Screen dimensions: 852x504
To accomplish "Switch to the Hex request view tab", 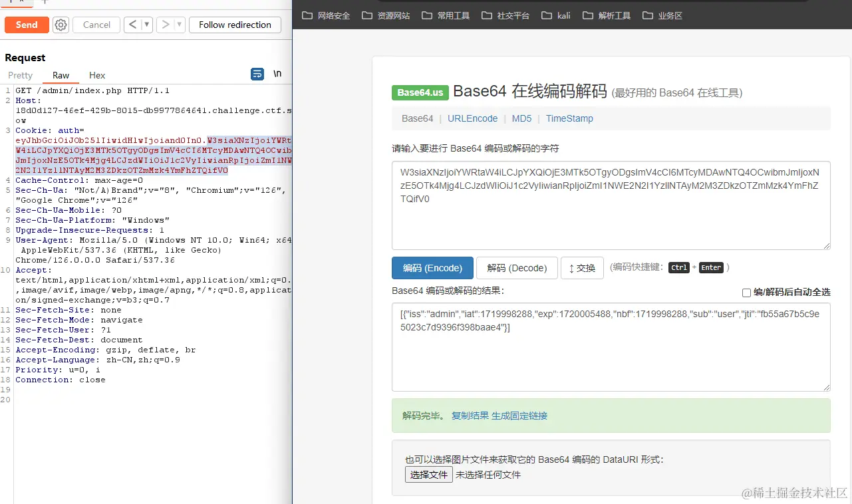I will [97, 75].
